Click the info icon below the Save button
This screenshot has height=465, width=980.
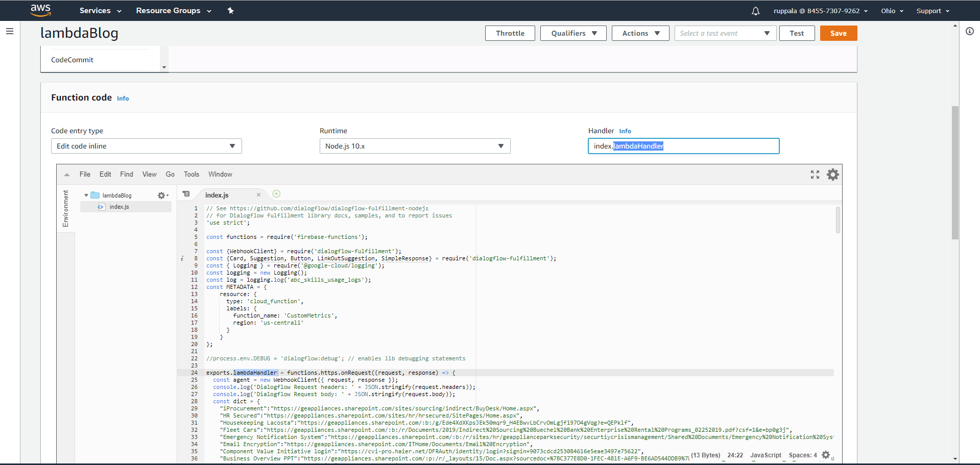[x=969, y=31]
